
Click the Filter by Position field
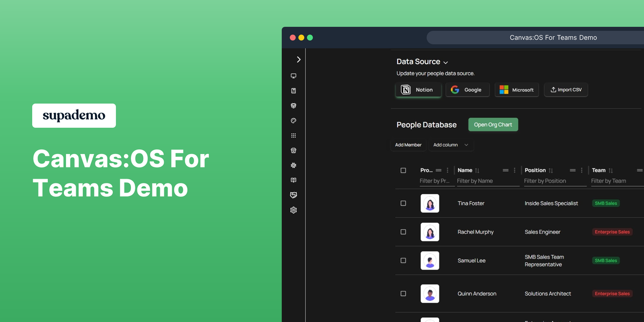pyautogui.click(x=555, y=181)
